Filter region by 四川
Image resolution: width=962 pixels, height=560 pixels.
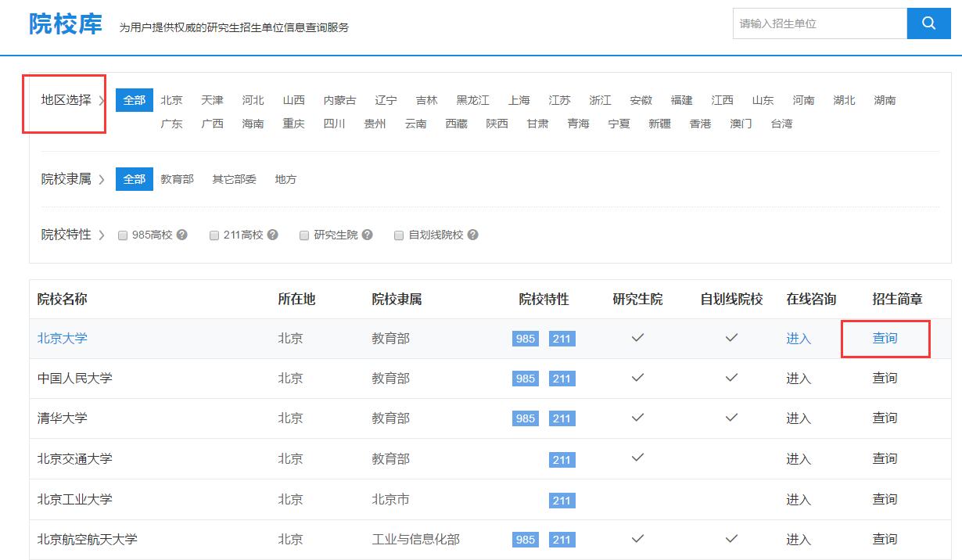pos(335,124)
